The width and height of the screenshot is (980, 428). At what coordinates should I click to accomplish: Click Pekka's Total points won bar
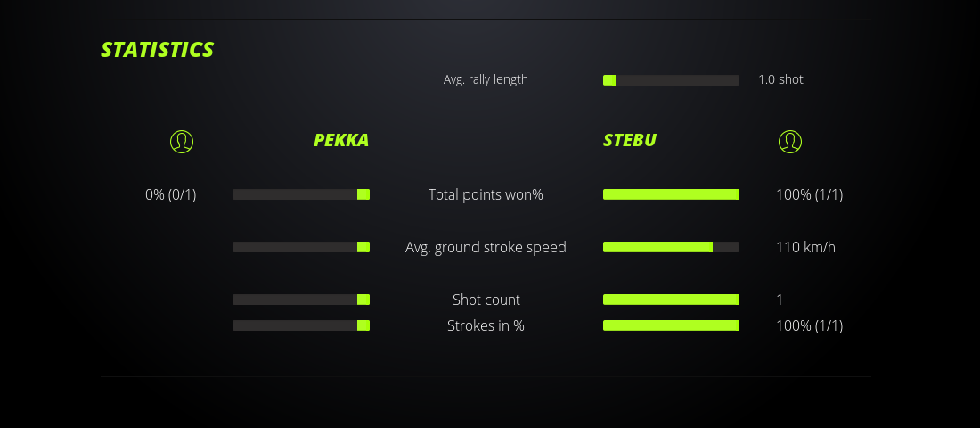coord(301,194)
